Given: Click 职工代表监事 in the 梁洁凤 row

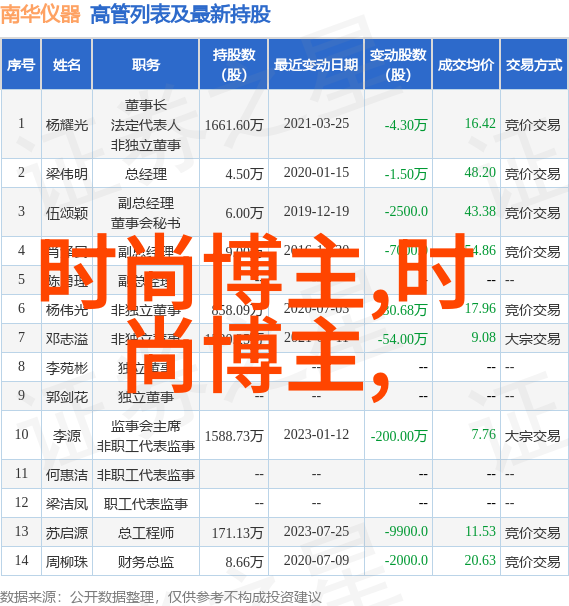Looking at the screenshot, I should tap(146, 504).
